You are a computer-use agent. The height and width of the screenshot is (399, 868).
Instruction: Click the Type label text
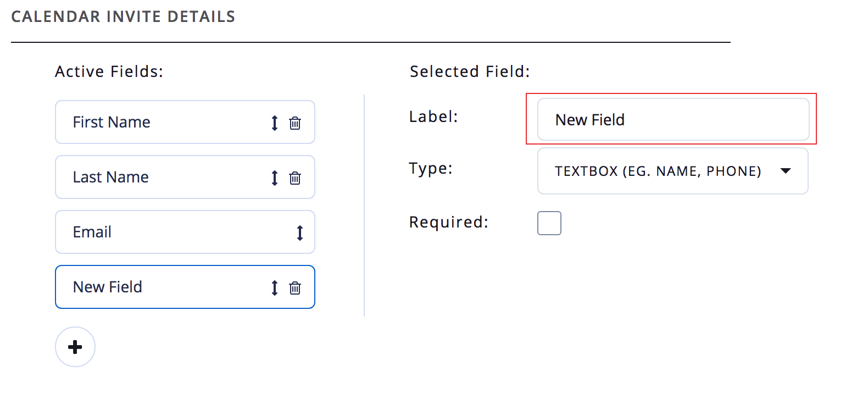tap(431, 168)
